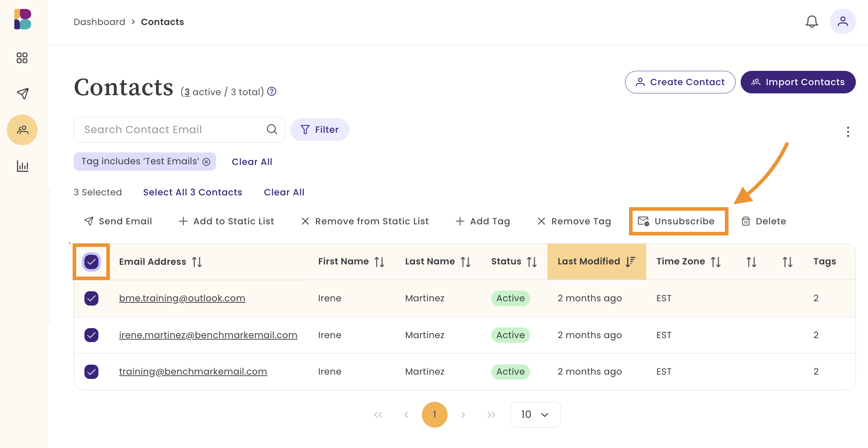Open the three-dot more options menu
The image size is (868, 448).
(848, 132)
